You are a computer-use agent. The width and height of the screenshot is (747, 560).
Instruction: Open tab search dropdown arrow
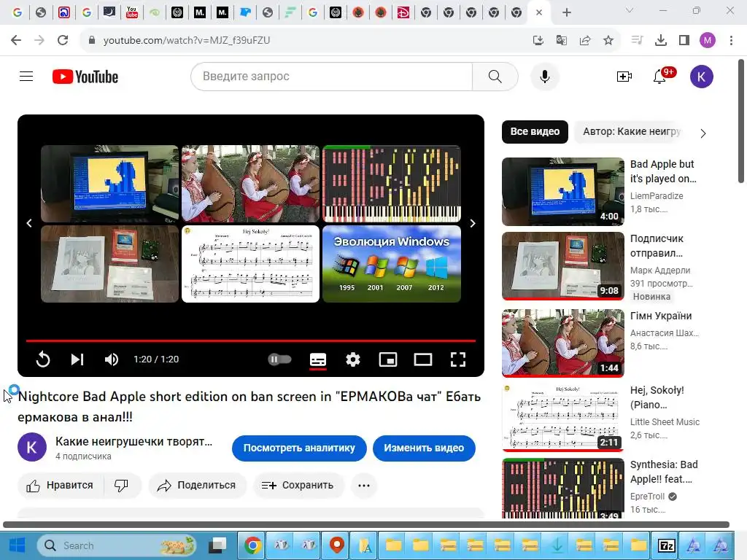pos(630,10)
